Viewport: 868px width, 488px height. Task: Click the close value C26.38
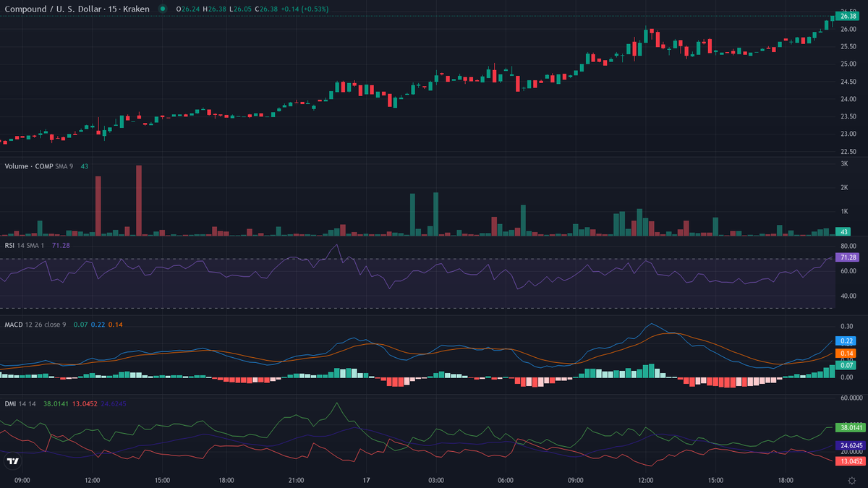(x=267, y=9)
